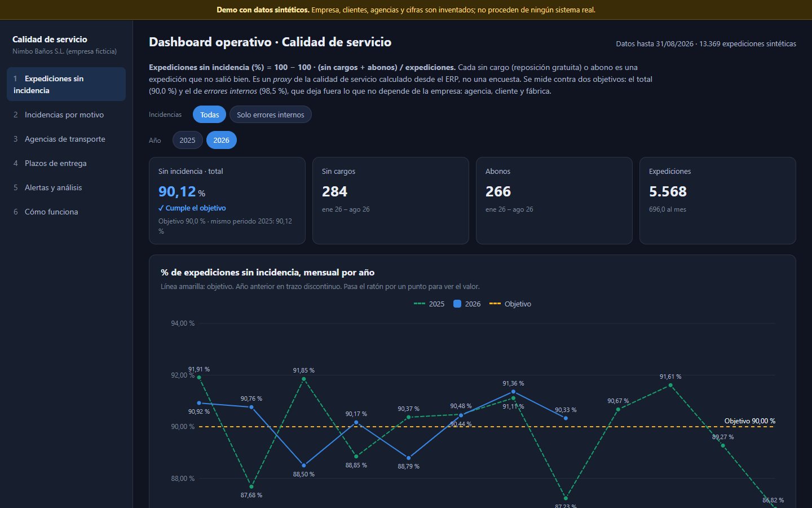The height and width of the screenshot is (508, 812).
Task: Choose year 2026 pill
Action: point(221,140)
